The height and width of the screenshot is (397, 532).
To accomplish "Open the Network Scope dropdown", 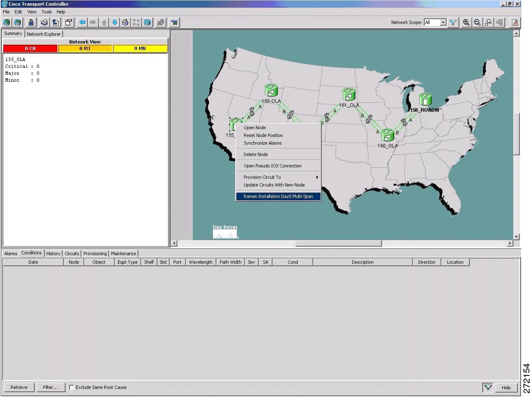I will click(443, 22).
